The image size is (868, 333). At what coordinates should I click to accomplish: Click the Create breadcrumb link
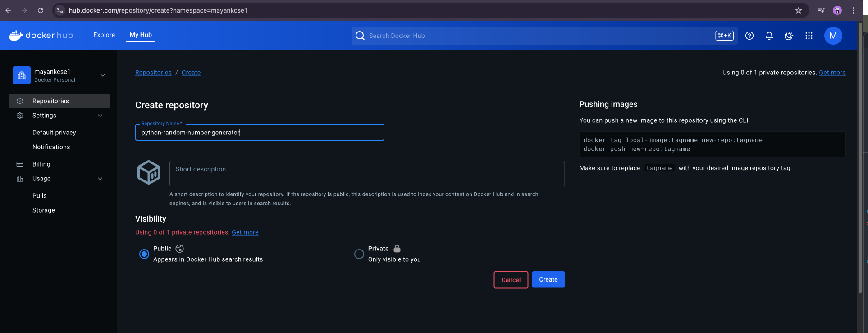[191, 73]
